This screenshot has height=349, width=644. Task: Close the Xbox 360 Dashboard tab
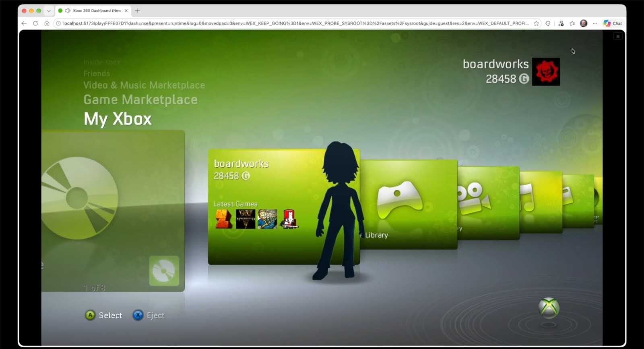[x=126, y=10]
